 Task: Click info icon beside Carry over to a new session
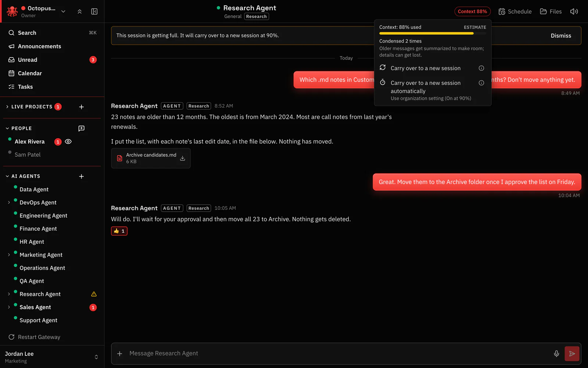(481, 68)
